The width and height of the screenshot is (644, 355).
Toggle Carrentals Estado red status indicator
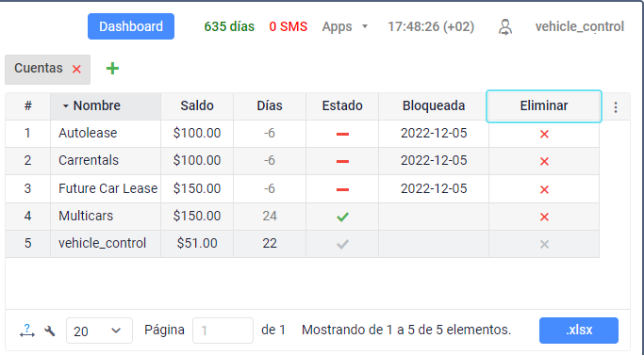(342, 161)
